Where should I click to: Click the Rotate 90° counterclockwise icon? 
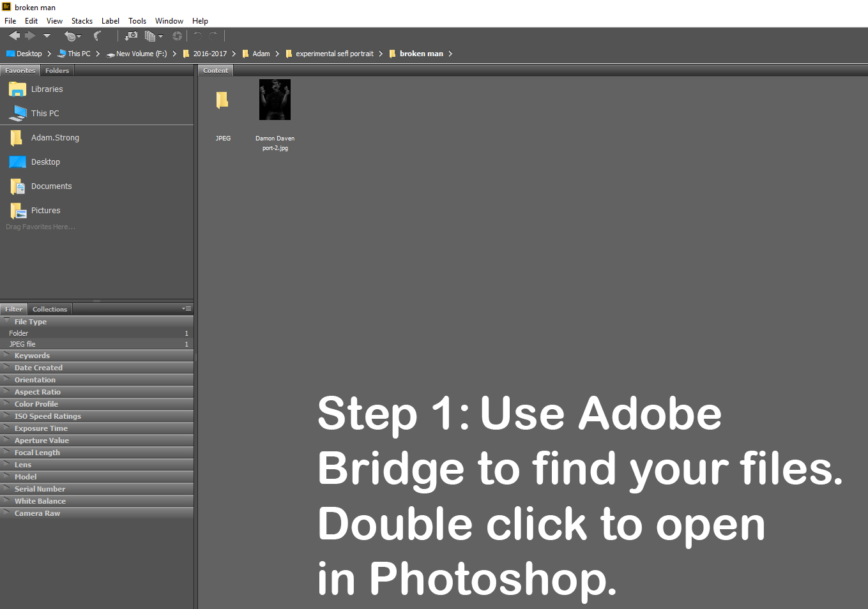tap(198, 36)
